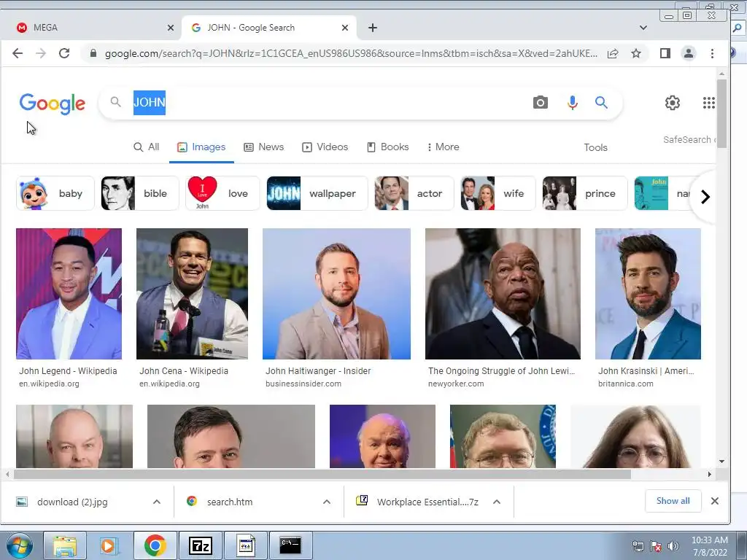This screenshot has height=560, width=747.
Task: Expand Workplace Essential 7z options chevron
Action: tap(496, 502)
